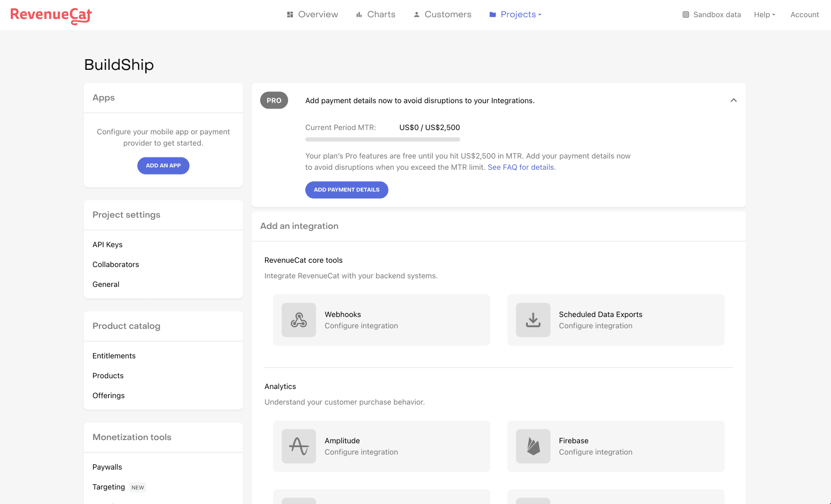The height and width of the screenshot is (504, 831).
Task: Open the Amplitude integration icon
Action: pos(298,446)
